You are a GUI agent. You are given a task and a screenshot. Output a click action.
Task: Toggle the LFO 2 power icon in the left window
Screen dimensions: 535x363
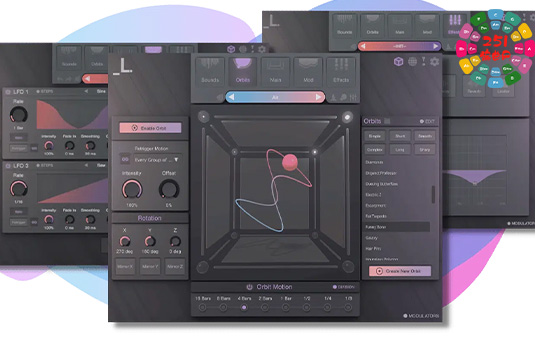pyautogui.click(x=8, y=166)
